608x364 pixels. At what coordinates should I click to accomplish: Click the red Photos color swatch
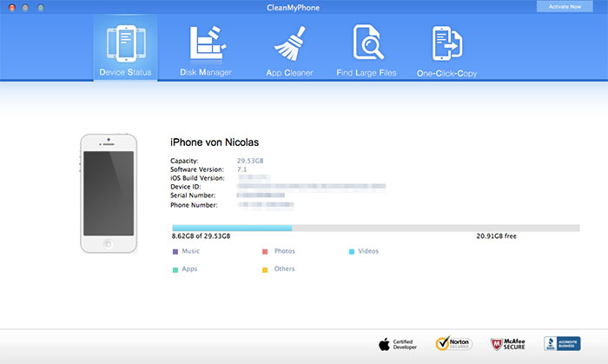[x=265, y=252]
